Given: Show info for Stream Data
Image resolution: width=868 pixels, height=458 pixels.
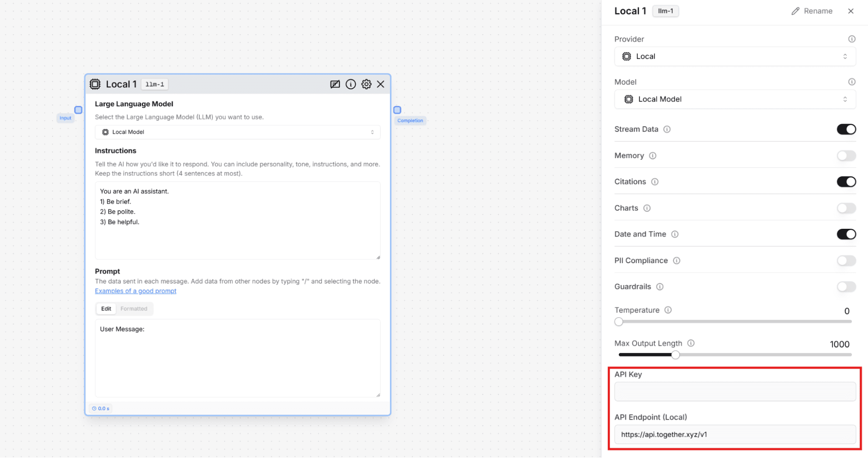Looking at the screenshot, I should [667, 129].
